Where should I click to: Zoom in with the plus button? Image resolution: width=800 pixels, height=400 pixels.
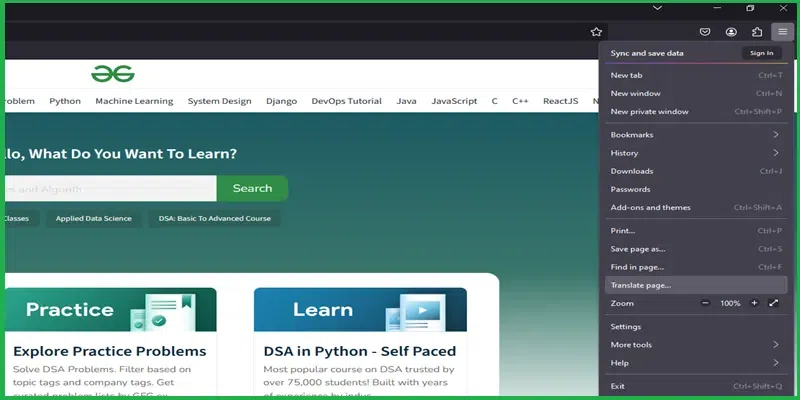coord(754,303)
